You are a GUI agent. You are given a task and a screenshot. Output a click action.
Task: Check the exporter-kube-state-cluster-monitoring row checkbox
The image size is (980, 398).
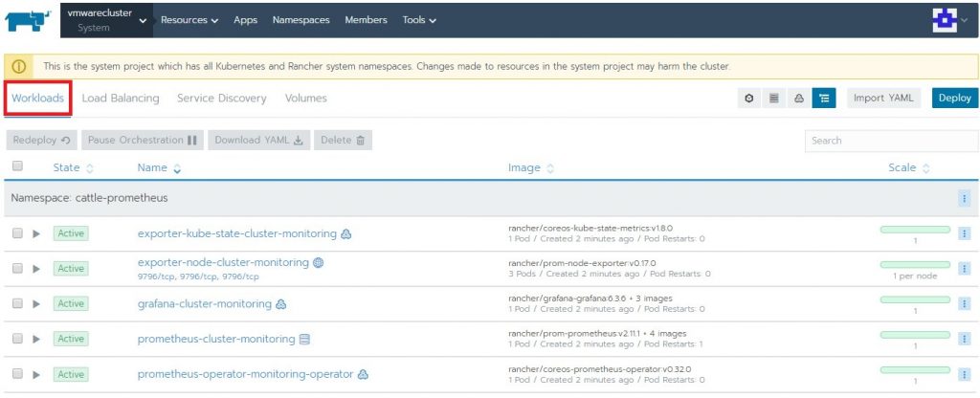click(x=17, y=233)
